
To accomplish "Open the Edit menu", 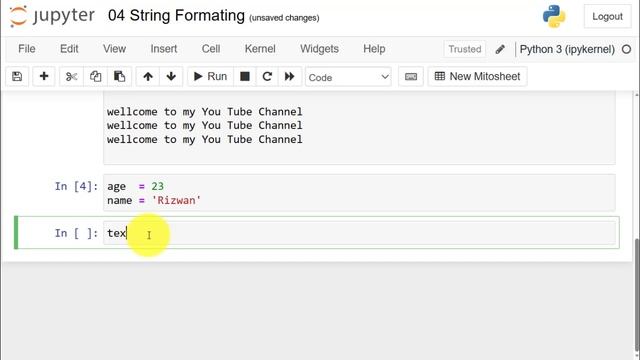I will [x=69, y=49].
